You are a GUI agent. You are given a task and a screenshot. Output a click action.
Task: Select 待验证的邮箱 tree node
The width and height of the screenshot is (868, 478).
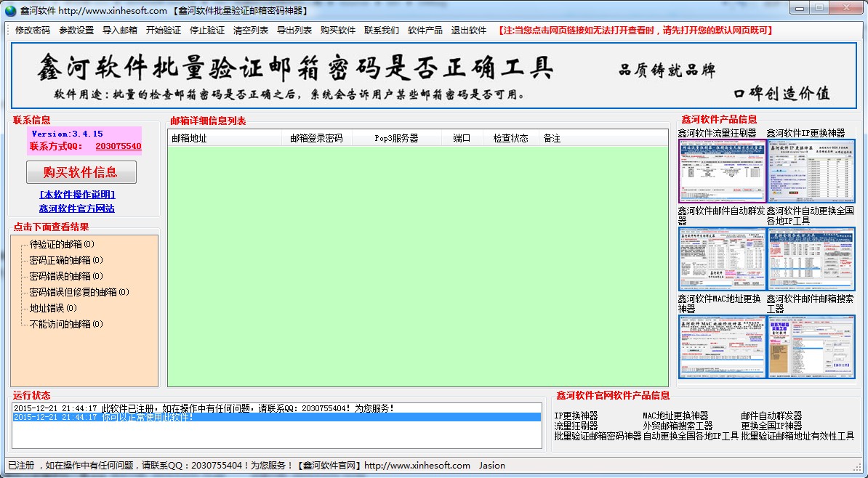(x=62, y=244)
